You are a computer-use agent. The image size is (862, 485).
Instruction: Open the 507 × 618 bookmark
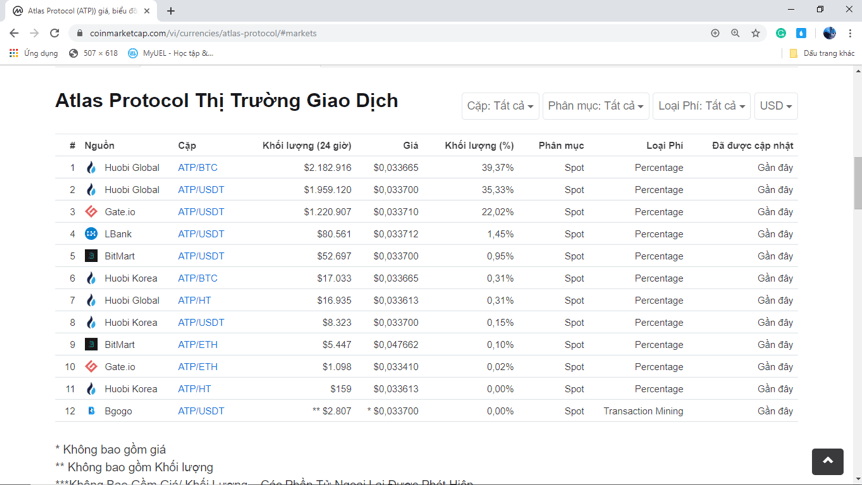click(x=93, y=53)
